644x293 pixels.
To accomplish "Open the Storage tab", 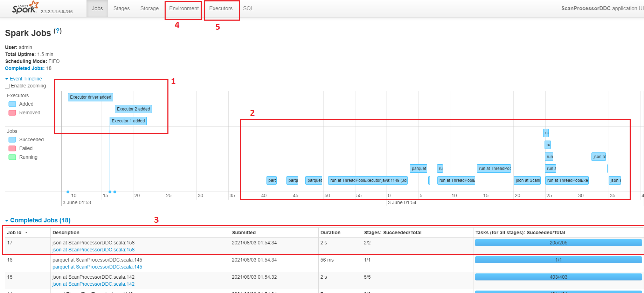I will 150,8.
